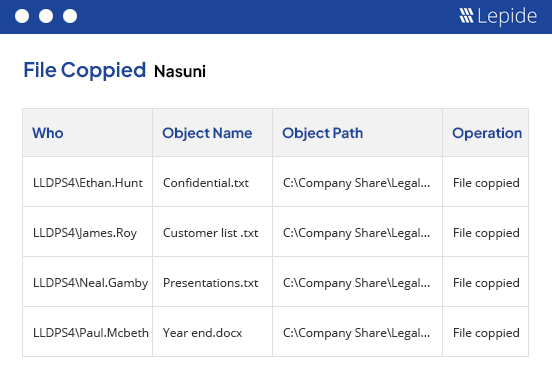Select Customer list .txt object name
Viewport: 552px width, 380px height.
point(211,233)
